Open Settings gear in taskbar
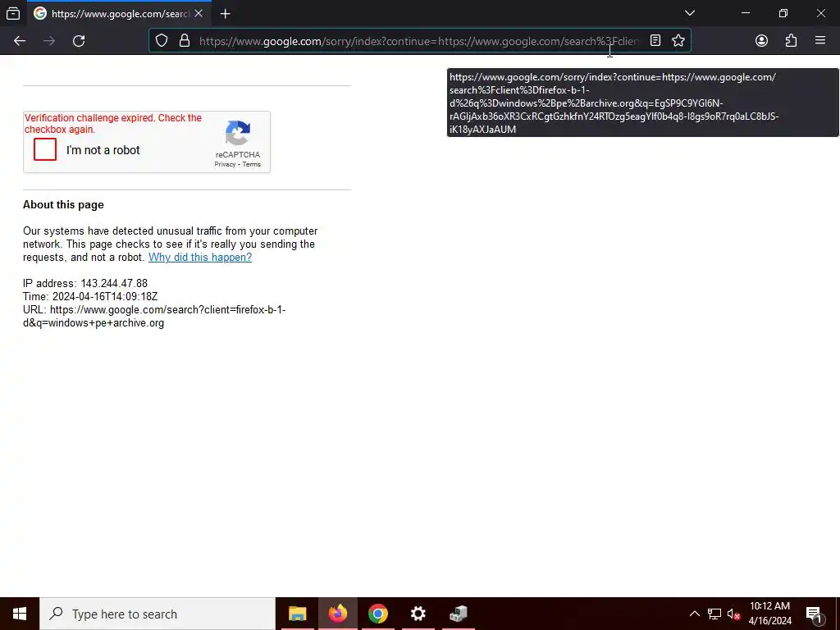This screenshot has height=630, width=840. 418,614
